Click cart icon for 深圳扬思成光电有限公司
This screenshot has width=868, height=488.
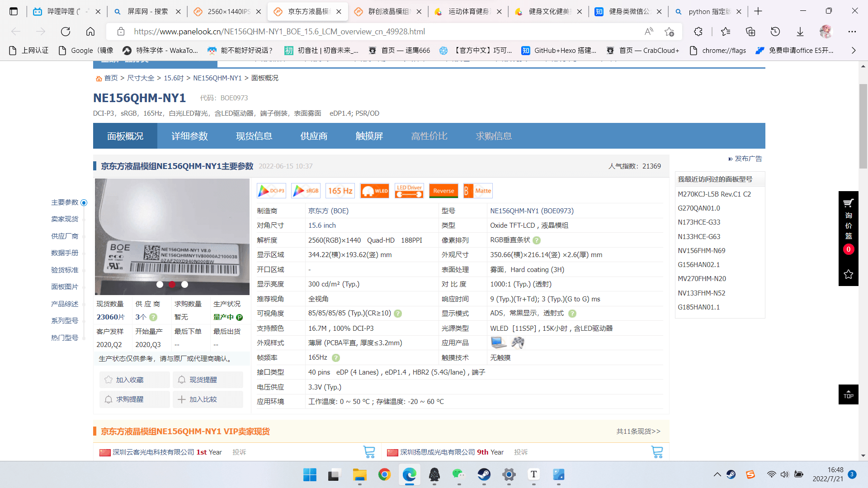click(657, 452)
